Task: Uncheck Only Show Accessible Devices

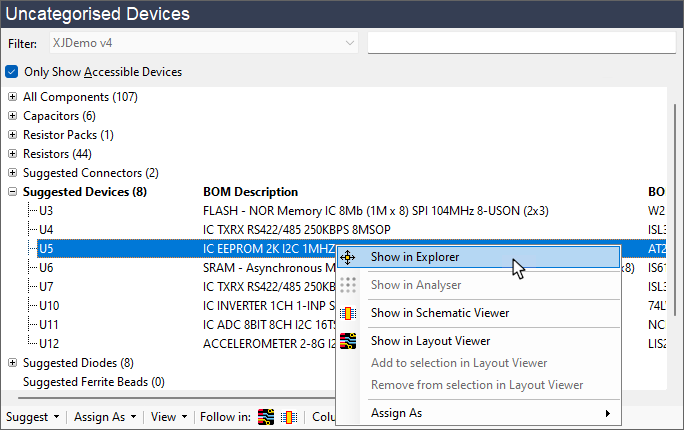Action: click(12, 72)
